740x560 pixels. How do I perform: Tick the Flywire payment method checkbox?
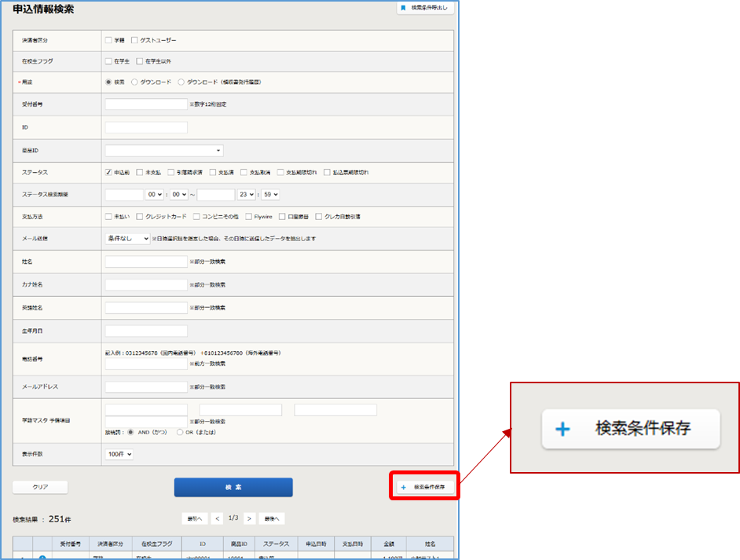[247, 216]
